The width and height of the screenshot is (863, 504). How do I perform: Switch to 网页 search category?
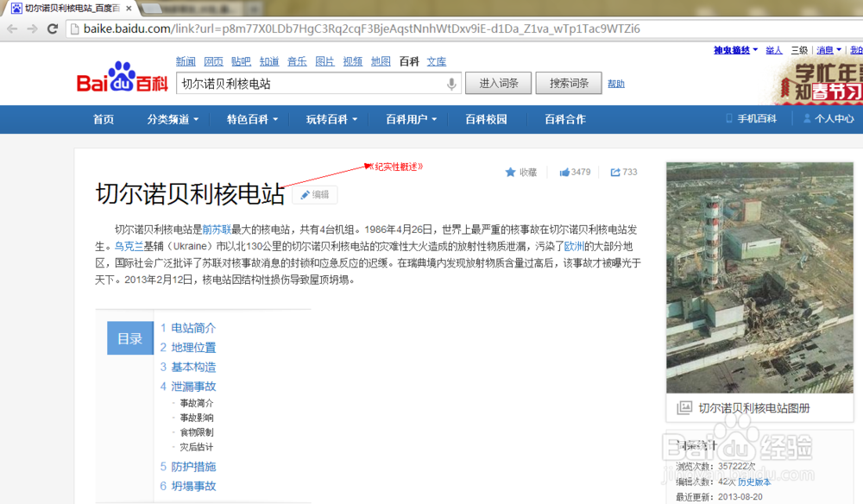coord(213,61)
